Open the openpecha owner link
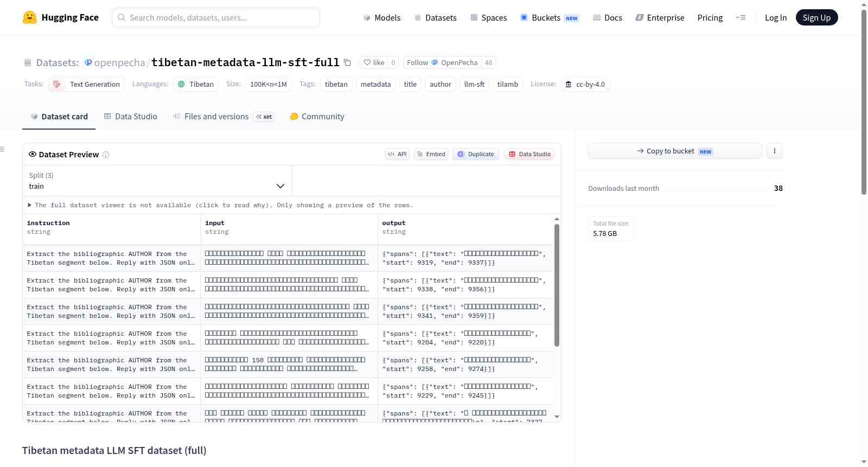 (119, 62)
